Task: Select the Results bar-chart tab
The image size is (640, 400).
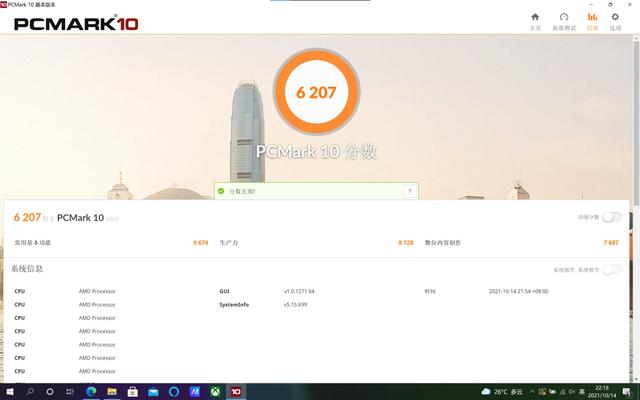Action: (592, 22)
